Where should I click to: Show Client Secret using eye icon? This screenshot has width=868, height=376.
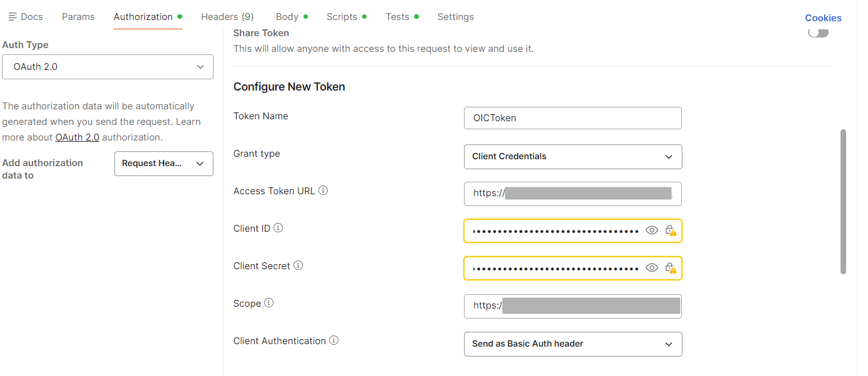(652, 268)
